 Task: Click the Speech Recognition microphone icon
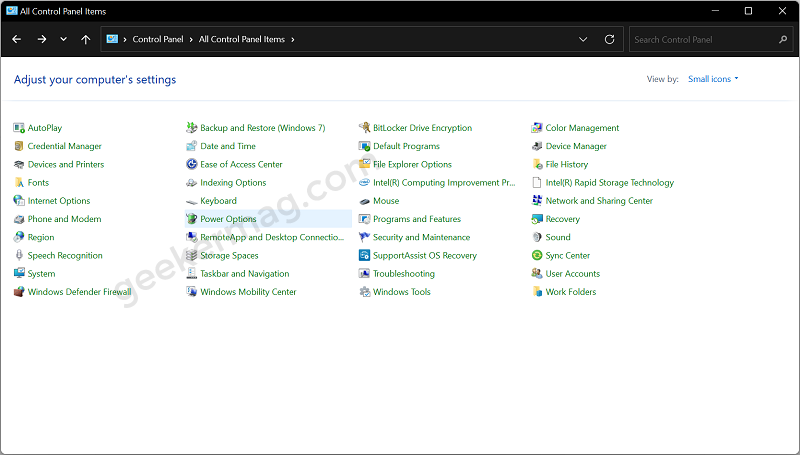click(19, 255)
